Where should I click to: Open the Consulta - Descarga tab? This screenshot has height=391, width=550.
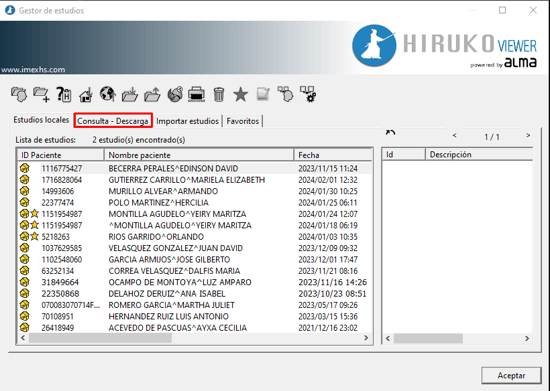113,121
